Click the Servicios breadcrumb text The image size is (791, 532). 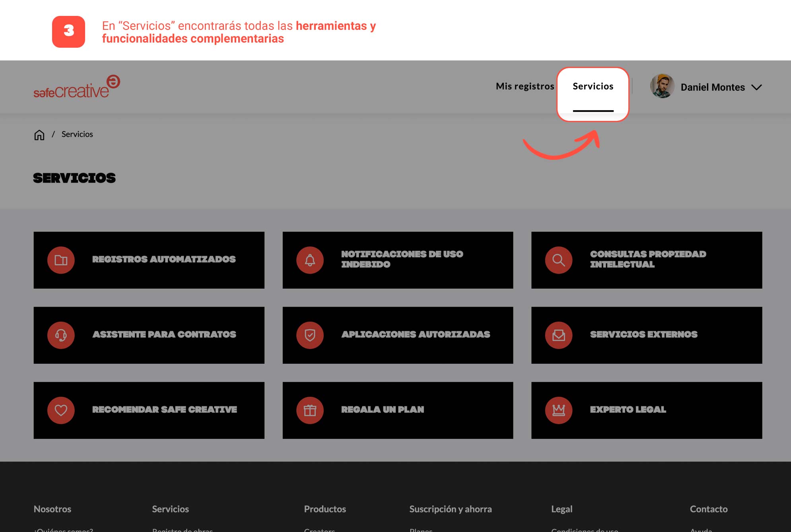click(77, 134)
